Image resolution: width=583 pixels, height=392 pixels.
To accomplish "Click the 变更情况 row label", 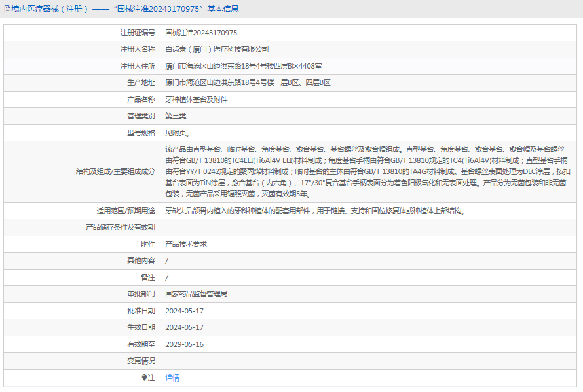I will click(141, 361).
